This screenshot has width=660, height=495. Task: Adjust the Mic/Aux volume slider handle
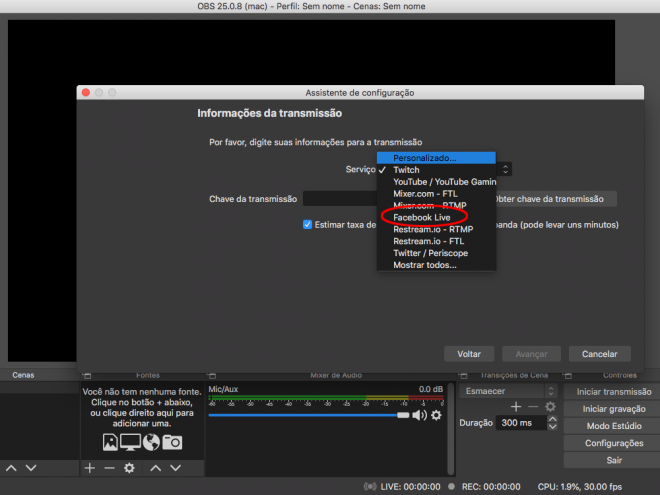[403, 415]
